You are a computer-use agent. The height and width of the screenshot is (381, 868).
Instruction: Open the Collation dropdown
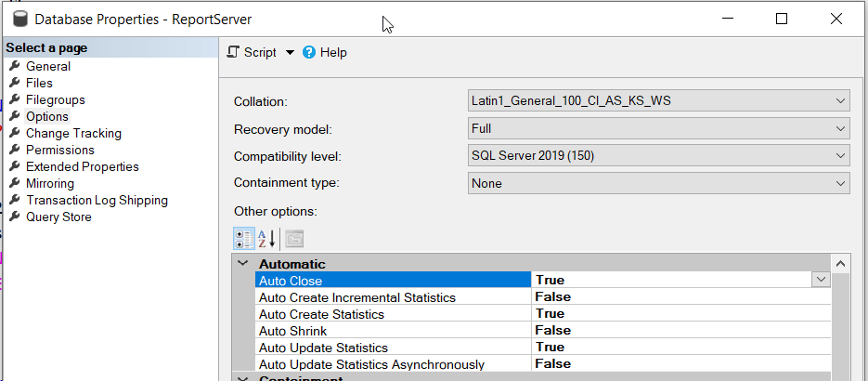point(659,100)
